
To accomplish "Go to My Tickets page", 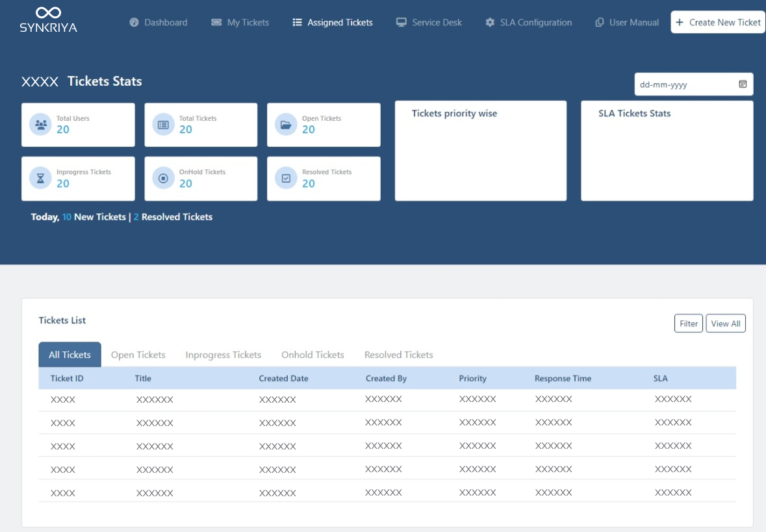I will 240,23.
